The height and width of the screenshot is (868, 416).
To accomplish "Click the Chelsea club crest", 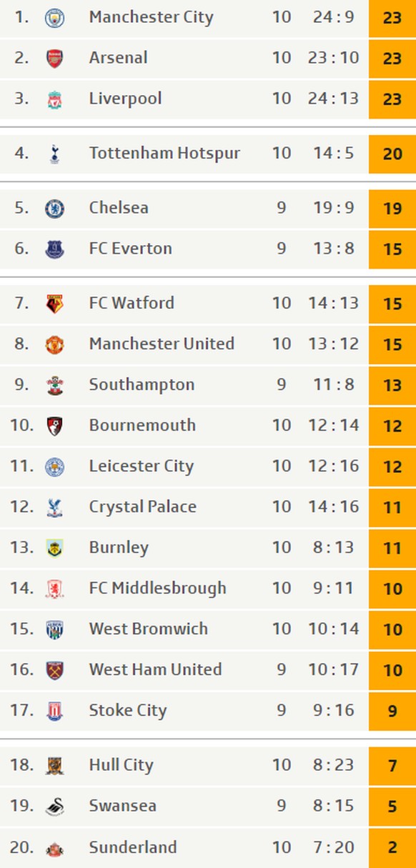I will click(x=54, y=209).
